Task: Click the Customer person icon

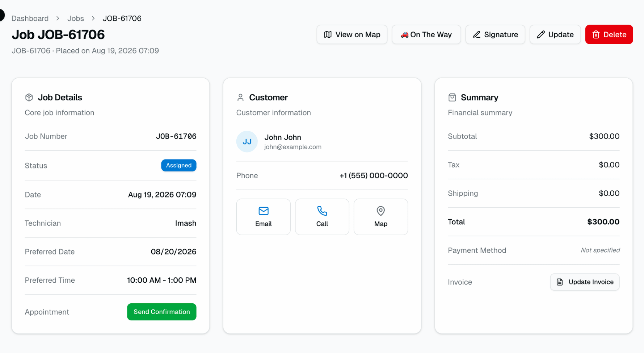Action: (x=240, y=97)
